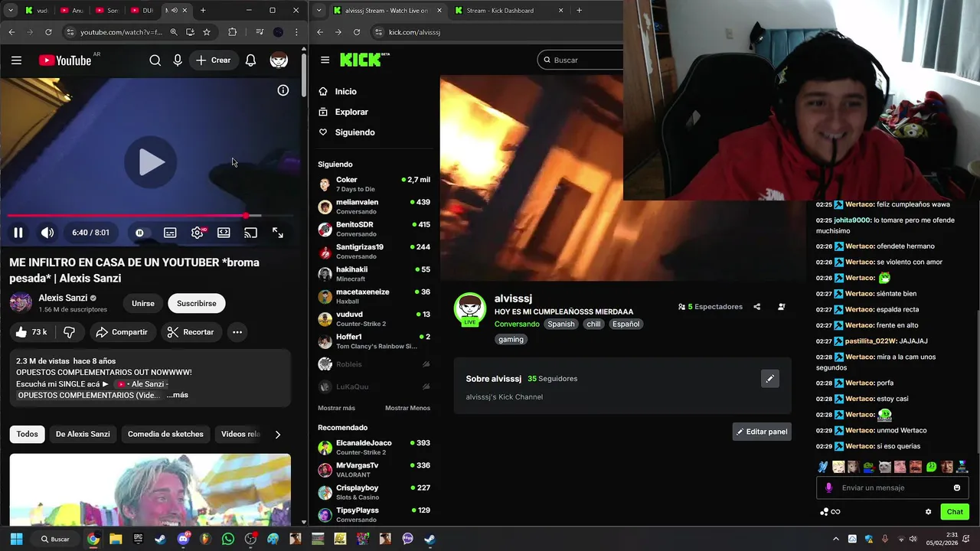Toggle Kick sidebar hamburger menu
This screenshot has width=980, height=551.
click(x=325, y=60)
